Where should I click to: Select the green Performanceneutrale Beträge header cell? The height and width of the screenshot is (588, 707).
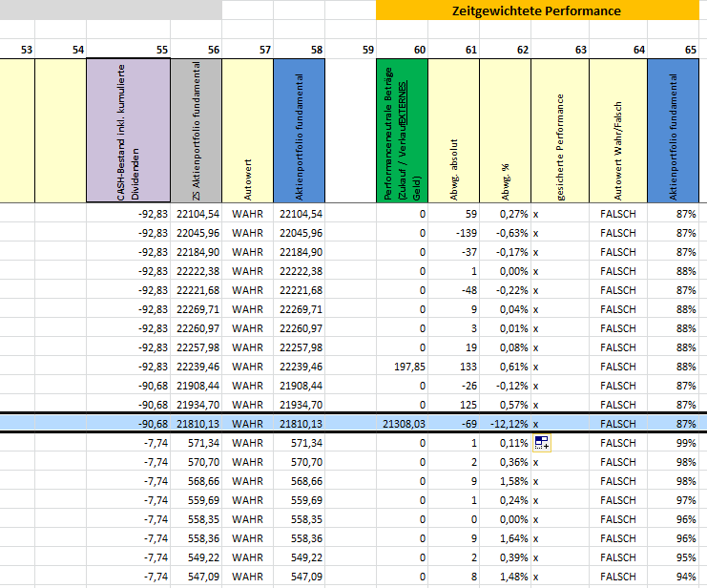click(402, 131)
